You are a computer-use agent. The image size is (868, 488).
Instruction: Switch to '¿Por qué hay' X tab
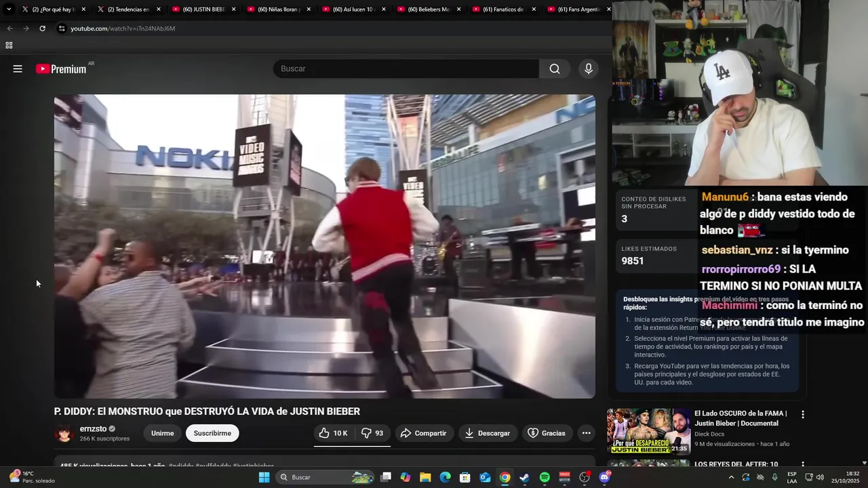[53, 9]
